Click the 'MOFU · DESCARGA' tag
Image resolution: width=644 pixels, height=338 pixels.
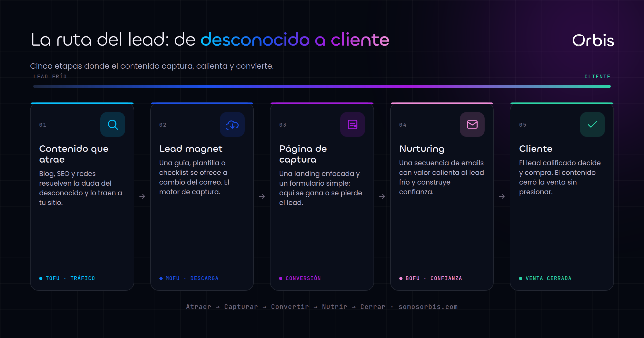pos(192,278)
